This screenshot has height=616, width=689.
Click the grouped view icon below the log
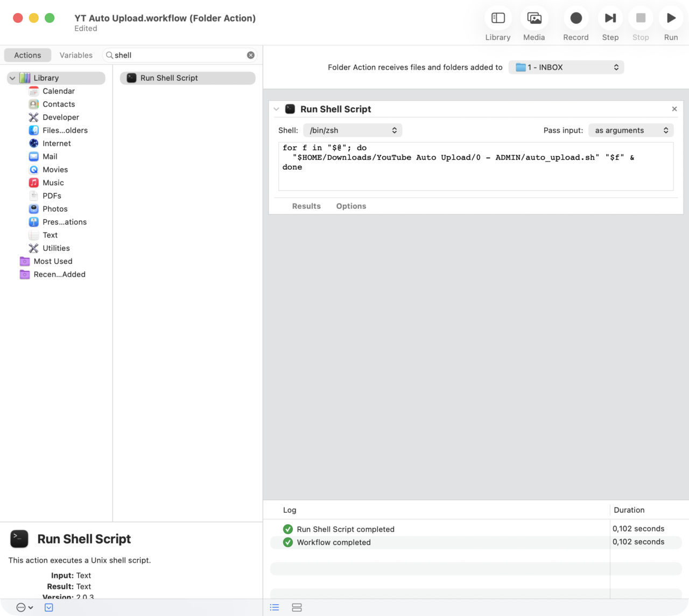coord(297,607)
